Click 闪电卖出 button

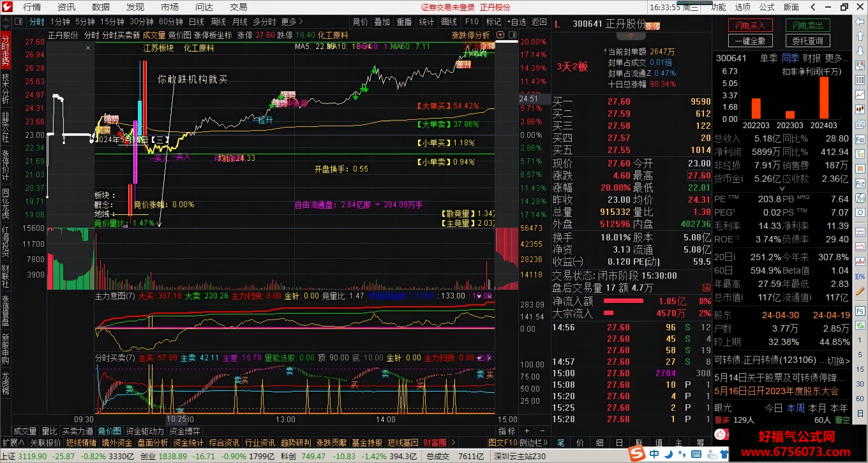pyautogui.click(x=808, y=26)
